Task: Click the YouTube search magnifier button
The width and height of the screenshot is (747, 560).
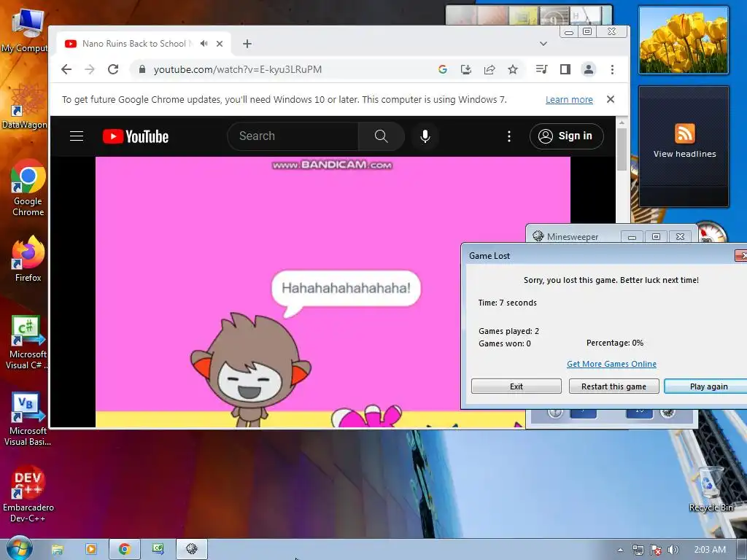Action: tap(381, 136)
